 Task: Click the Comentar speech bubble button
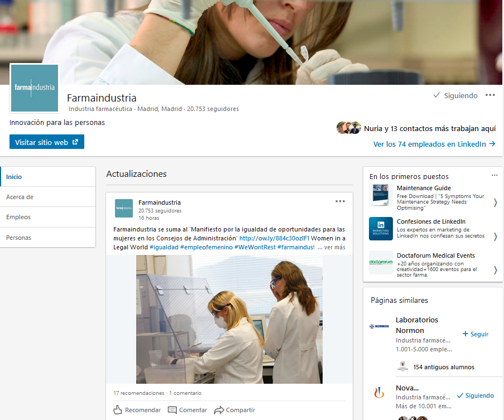click(x=188, y=410)
